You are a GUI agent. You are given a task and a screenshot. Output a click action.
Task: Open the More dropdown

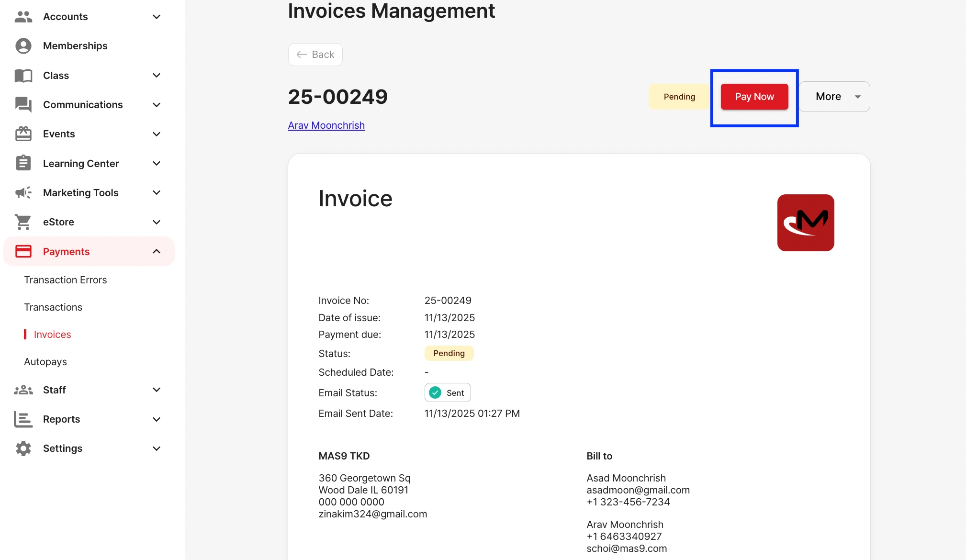[x=834, y=97]
